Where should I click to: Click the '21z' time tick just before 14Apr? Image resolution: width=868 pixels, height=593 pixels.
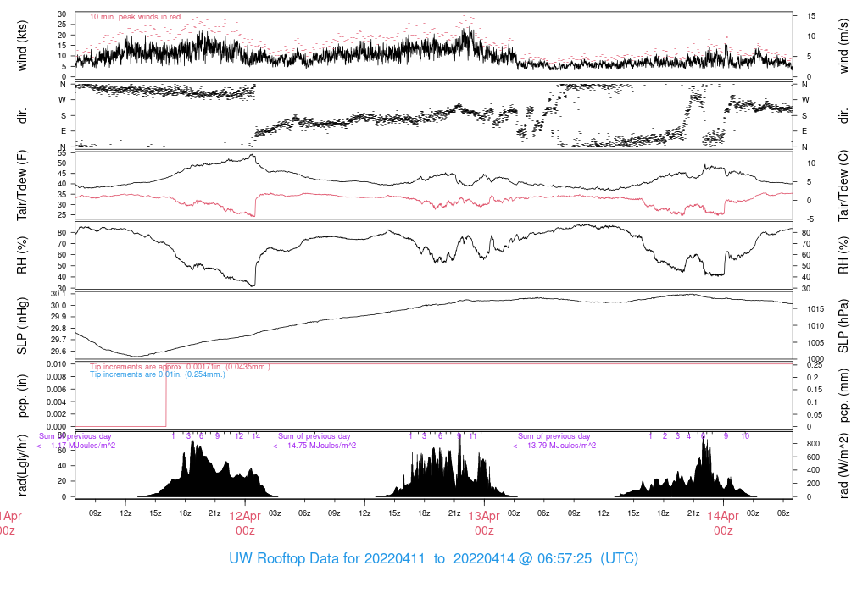(693, 513)
